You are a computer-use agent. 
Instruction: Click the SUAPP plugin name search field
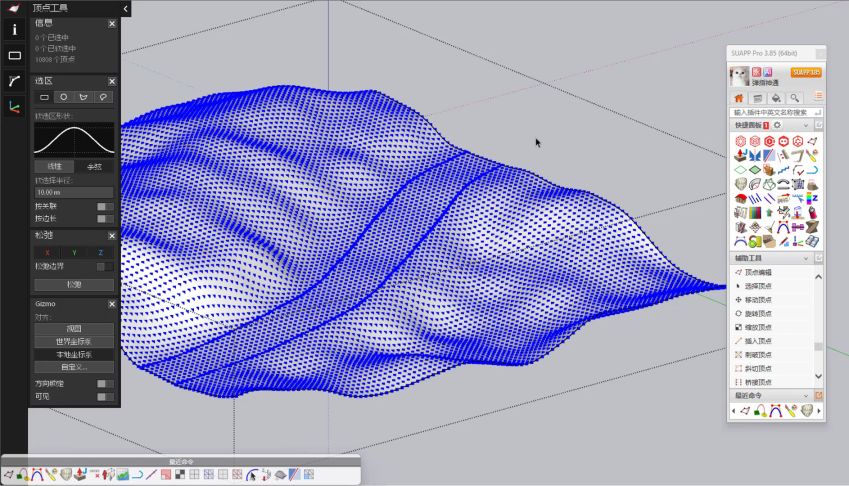point(775,112)
